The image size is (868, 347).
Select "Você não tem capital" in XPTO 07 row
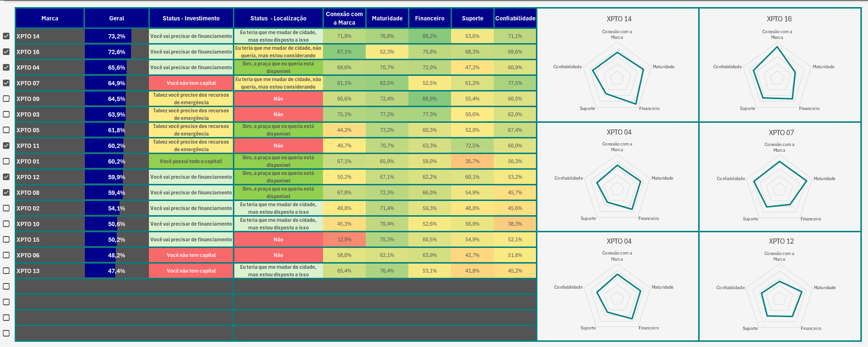pyautogui.click(x=191, y=83)
